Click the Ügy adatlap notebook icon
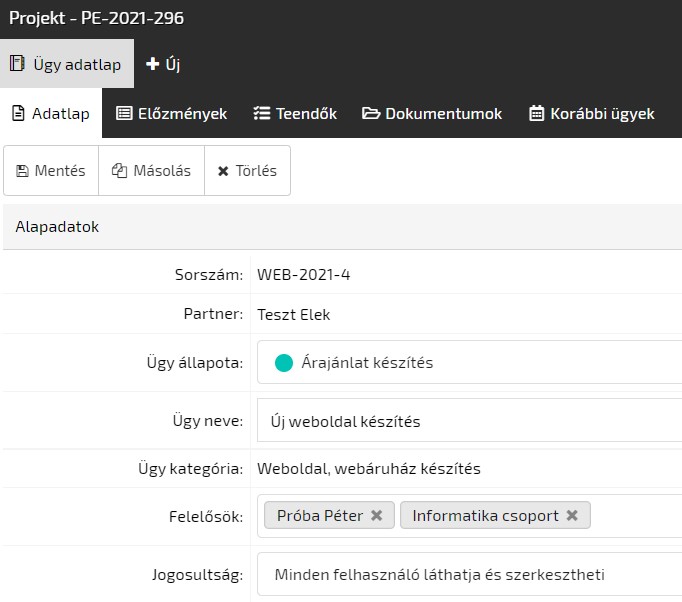682x602 pixels. pos(17,65)
